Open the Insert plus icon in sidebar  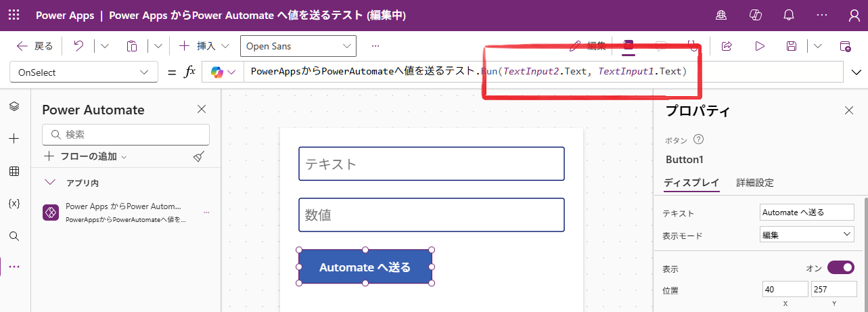coord(14,139)
